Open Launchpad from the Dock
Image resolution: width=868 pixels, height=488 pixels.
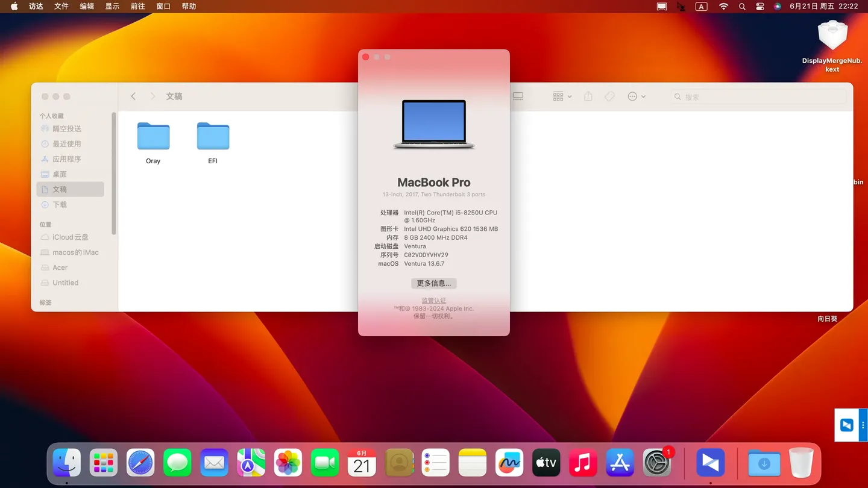[103, 462]
